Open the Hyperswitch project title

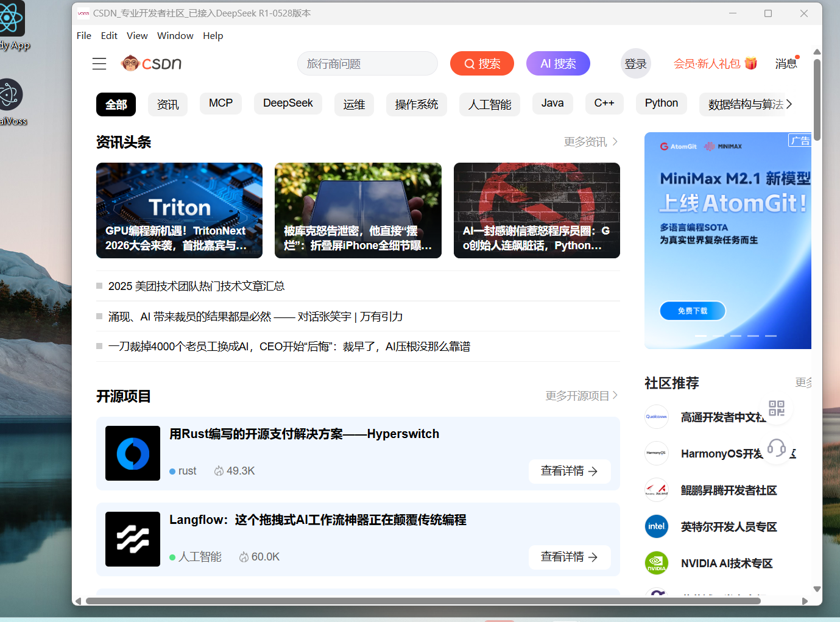pos(304,434)
